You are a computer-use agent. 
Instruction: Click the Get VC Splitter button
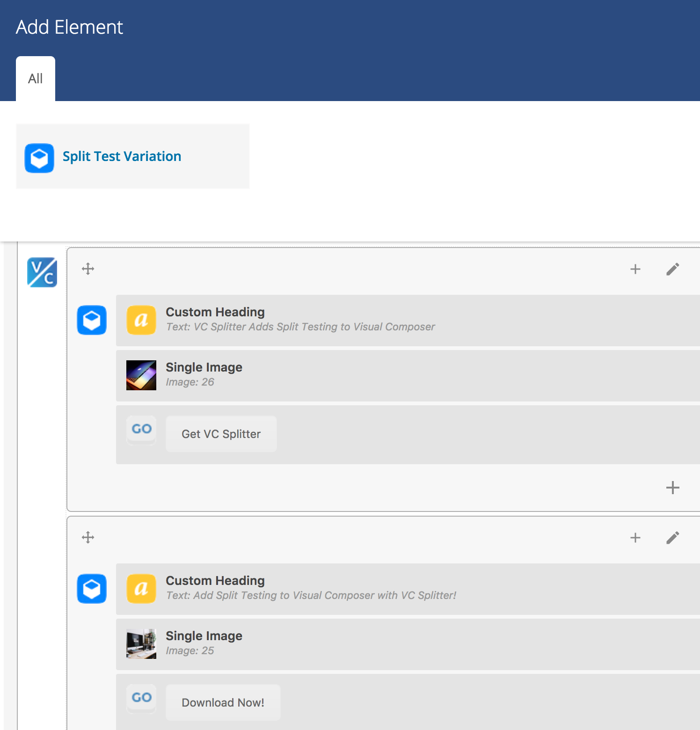[221, 434]
